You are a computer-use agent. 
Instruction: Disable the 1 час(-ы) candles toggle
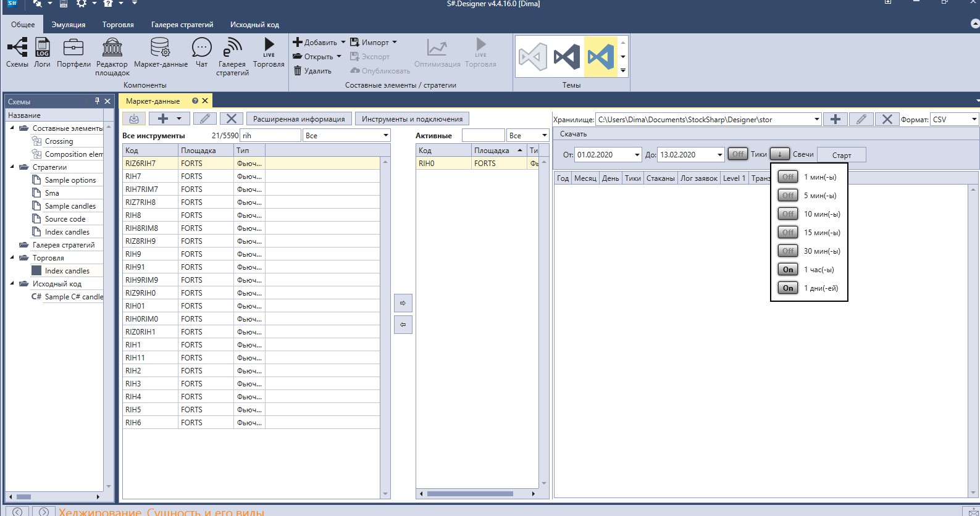(788, 270)
